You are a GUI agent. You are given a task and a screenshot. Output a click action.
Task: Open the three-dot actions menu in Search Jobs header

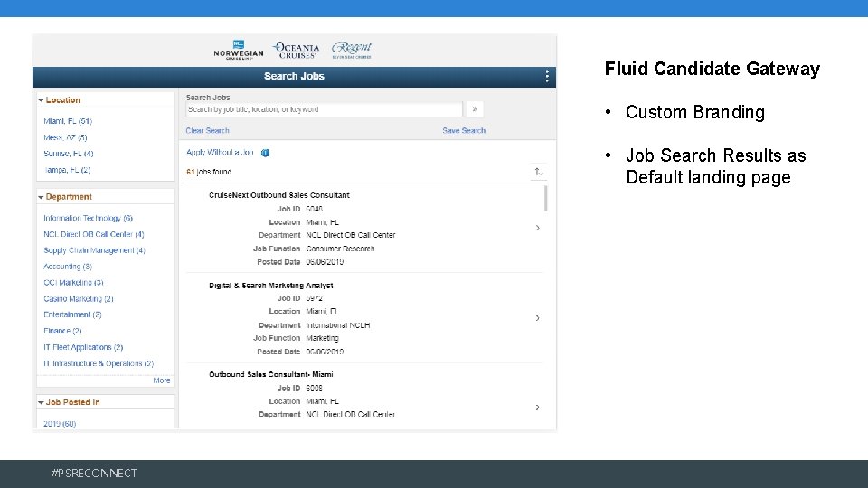pos(547,76)
